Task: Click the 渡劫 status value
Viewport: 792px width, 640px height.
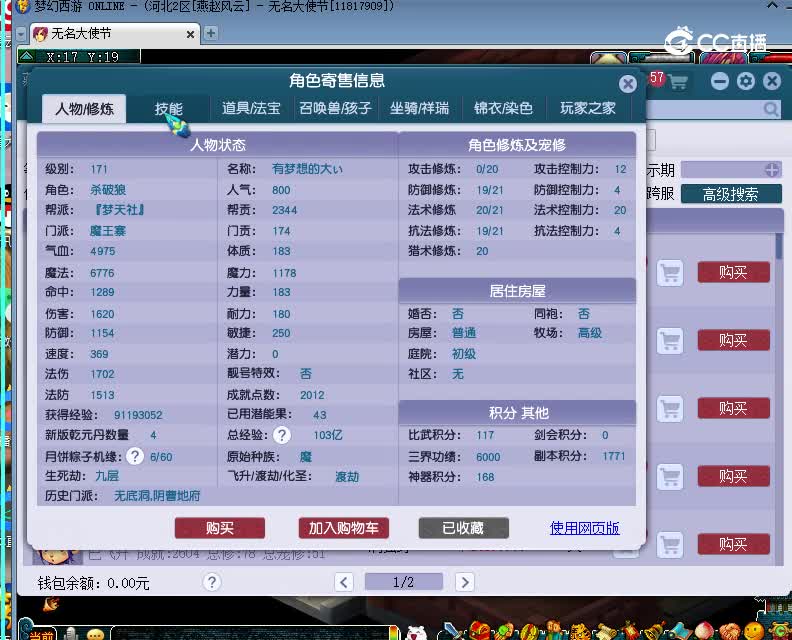Action: click(347, 476)
